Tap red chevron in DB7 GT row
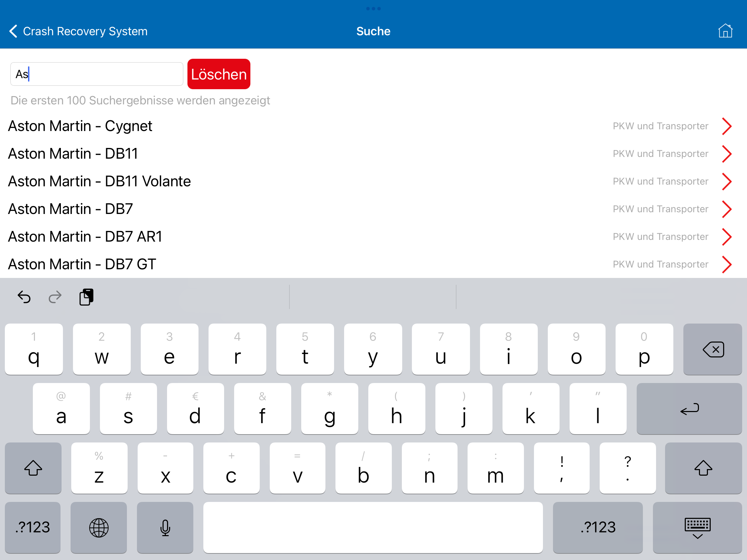 point(727,264)
